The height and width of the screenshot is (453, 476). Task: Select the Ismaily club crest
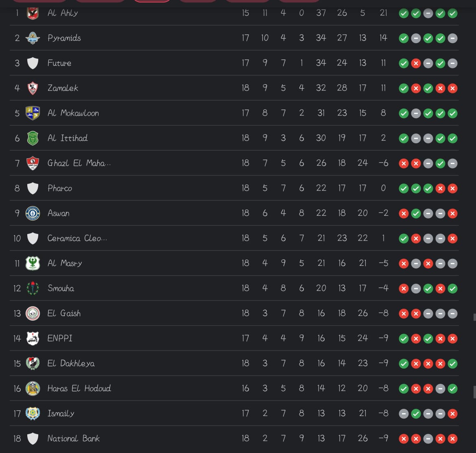pyautogui.click(x=33, y=414)
